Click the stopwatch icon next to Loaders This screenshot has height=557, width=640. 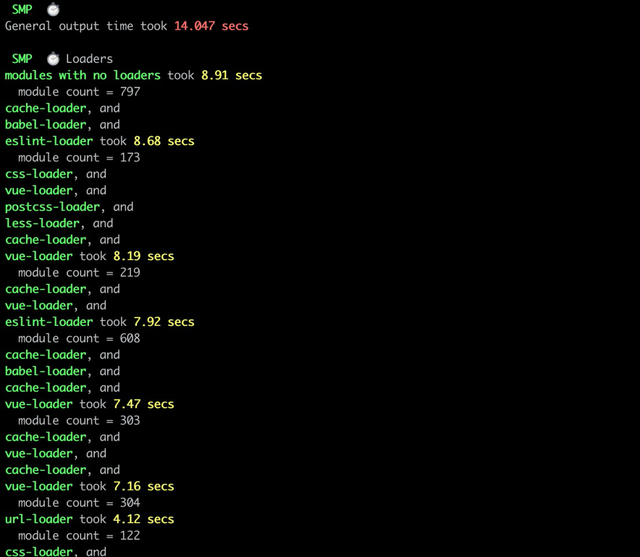[53, 59]
